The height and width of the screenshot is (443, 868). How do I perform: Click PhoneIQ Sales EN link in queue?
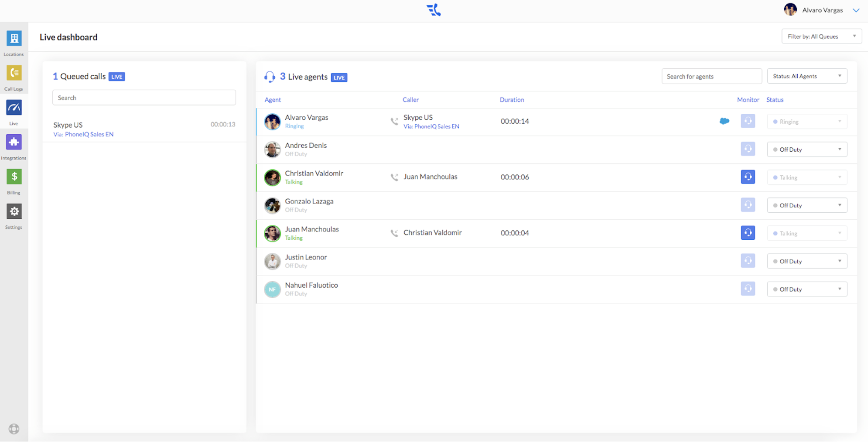point(89,134)
